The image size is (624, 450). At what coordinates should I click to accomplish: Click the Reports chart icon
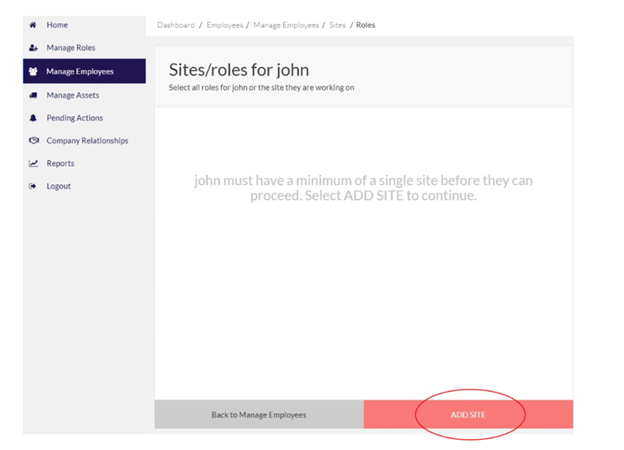33,163
